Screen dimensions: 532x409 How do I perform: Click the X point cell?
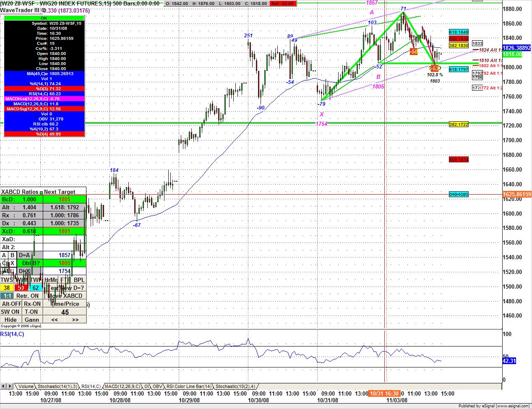click(13, 263)
